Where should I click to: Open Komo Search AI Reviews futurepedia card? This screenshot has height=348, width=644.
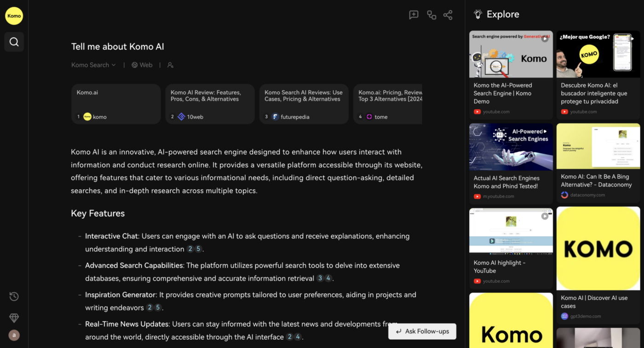pyautogui.click(x=304, y=104)
